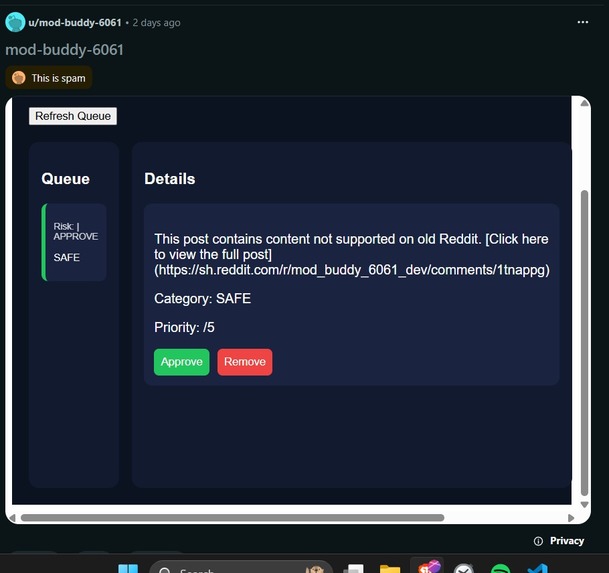Click the info icon beside Privacy
The image size is (609, 573).
click(x=538, y=541)
